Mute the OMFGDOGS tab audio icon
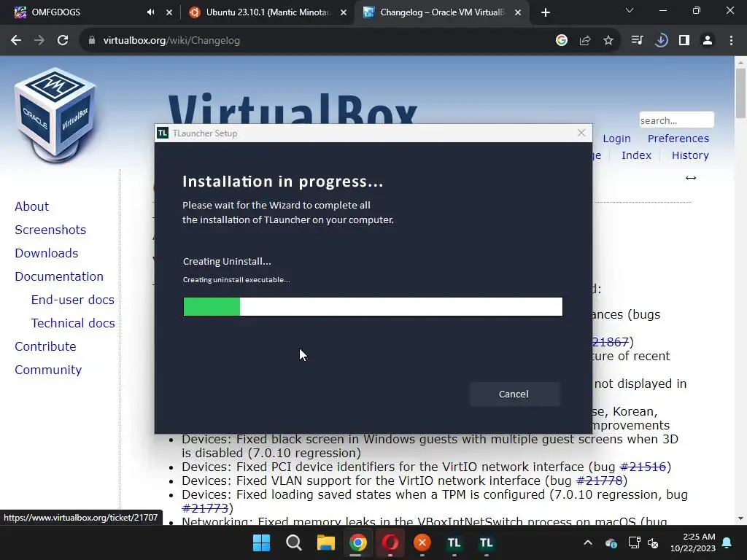This screenshot has height=560, width=747. click(x=150, y=12)
